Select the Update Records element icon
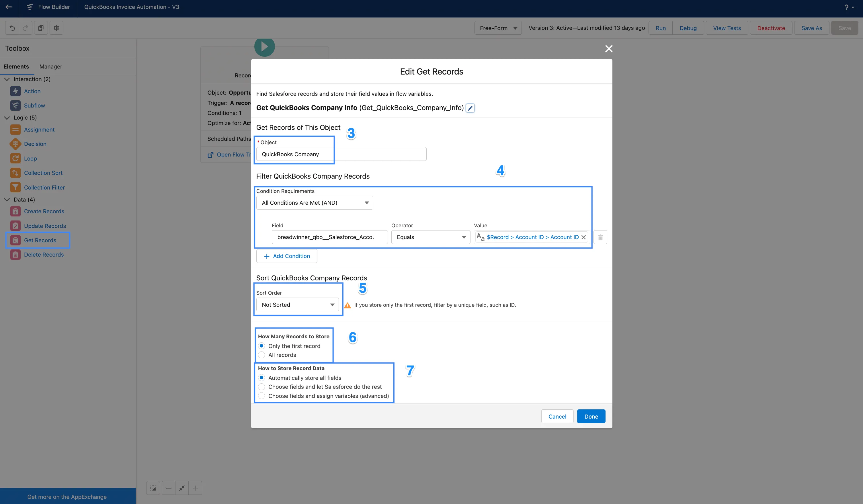The height and width of the screenshot is (504, 863). [x=15, y=226]
